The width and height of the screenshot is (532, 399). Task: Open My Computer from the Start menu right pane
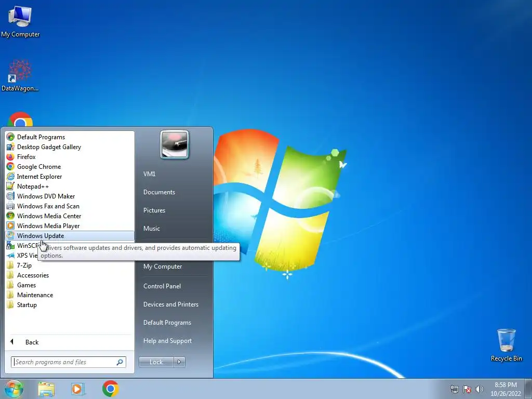(x=163, y=267)
